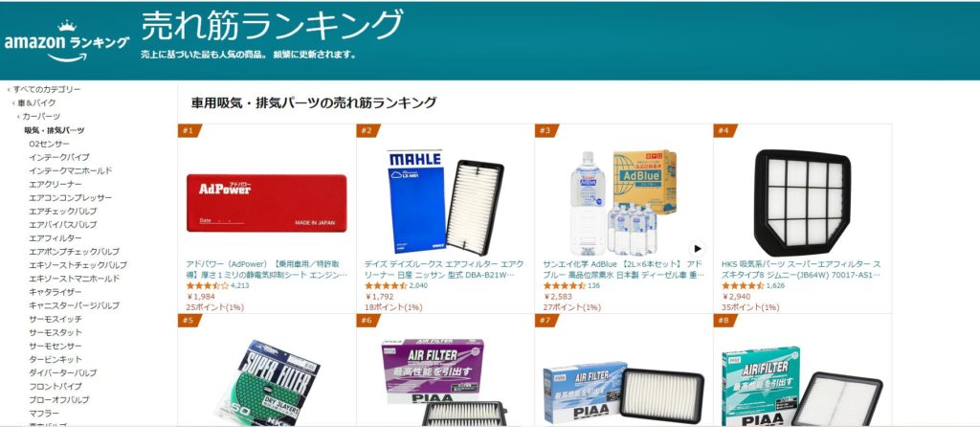Viewport: 980px width, 427px height.
Task: Collapse to 車&バイク category
Action: 36,103
